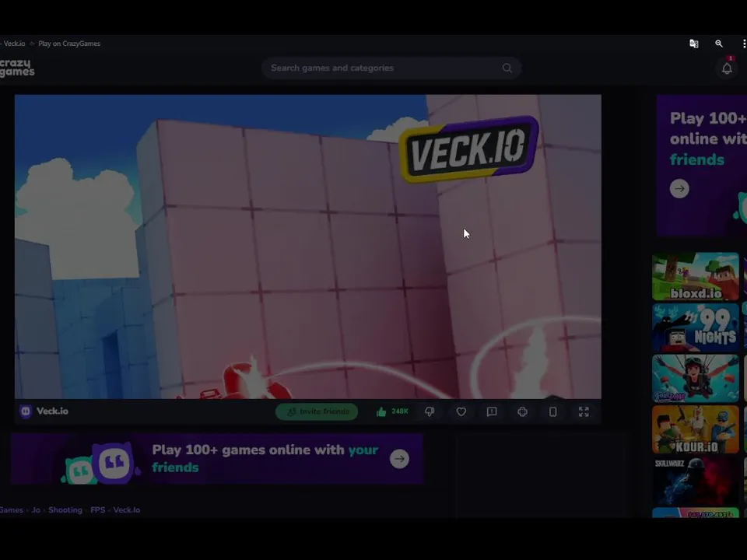The image size is (747, 560).
Task: Click the FPS breadcrumb link
Action: tap(98, 510)
